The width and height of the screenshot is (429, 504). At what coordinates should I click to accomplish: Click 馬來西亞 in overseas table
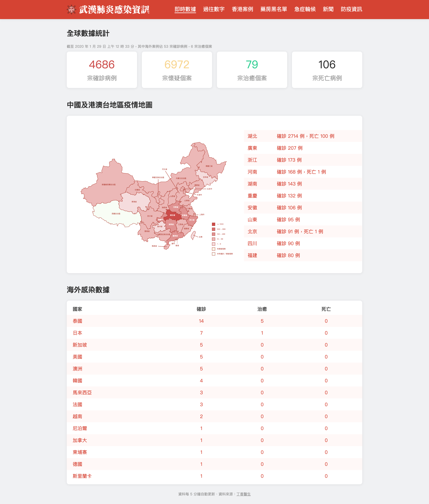click(x=82, y=393)
